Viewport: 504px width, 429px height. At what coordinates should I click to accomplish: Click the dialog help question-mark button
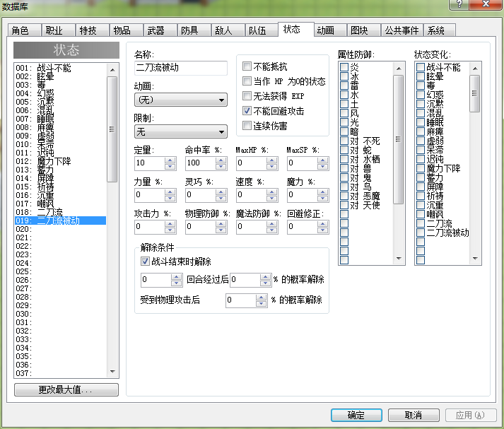459,4
